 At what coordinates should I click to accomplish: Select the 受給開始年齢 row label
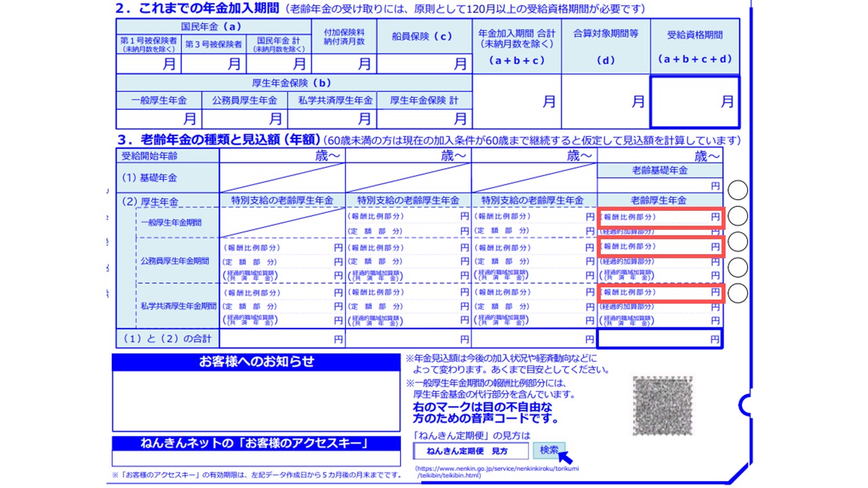click(168, 156)
